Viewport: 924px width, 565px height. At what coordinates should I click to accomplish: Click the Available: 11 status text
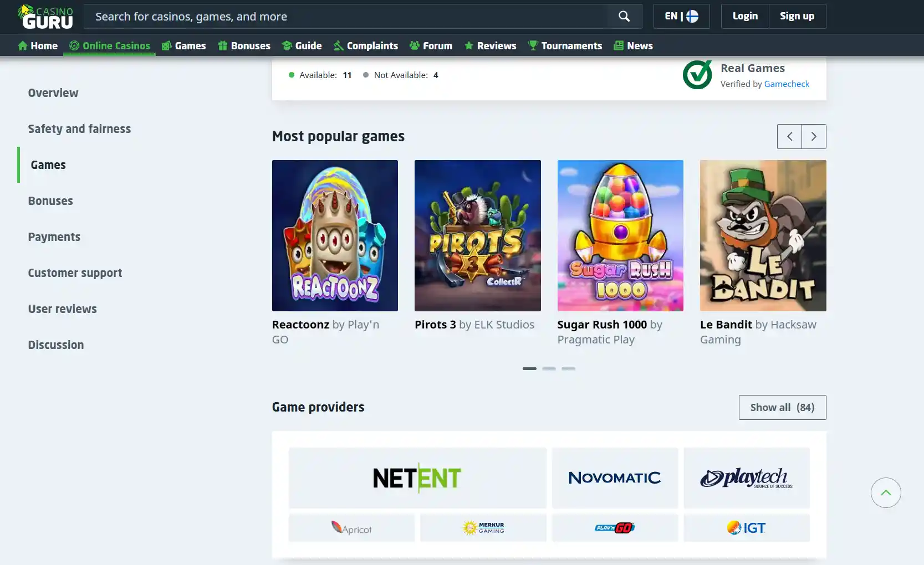pos(320,75)
